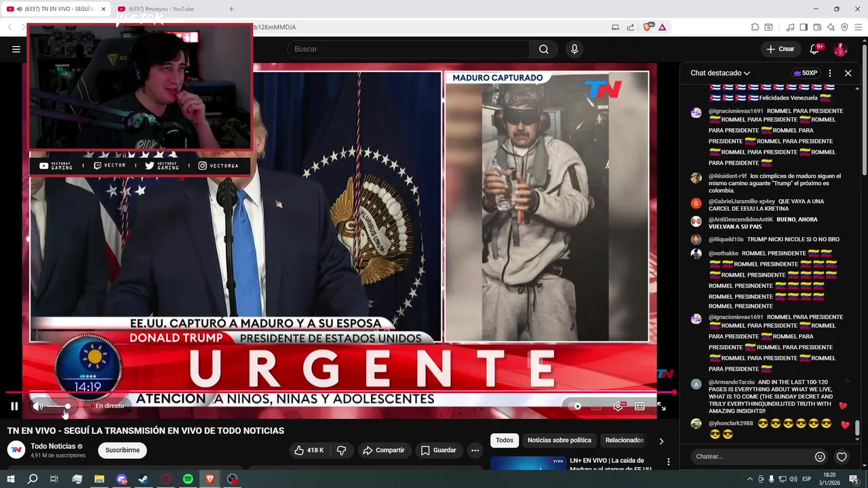Open the browser extensions puzzle icon

coord(755,27)
